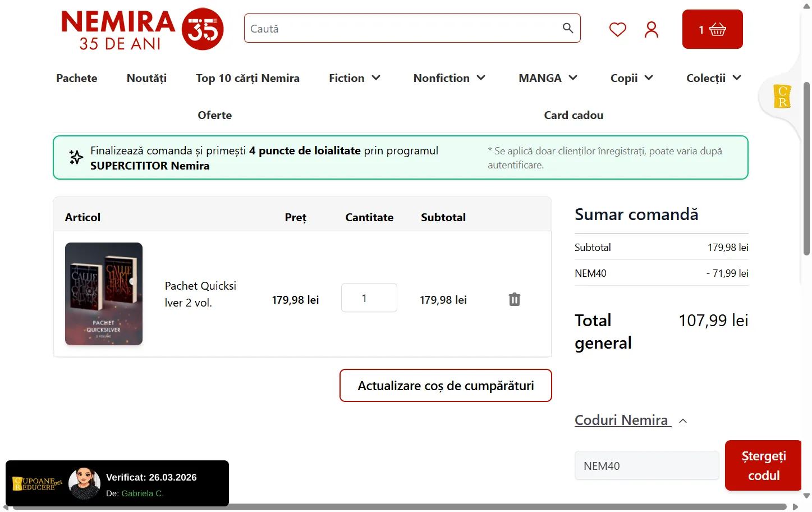Open the Pachet Quicksilver book thumbnail
This screenshot has width=812, height=512.
tap(104, 294)
